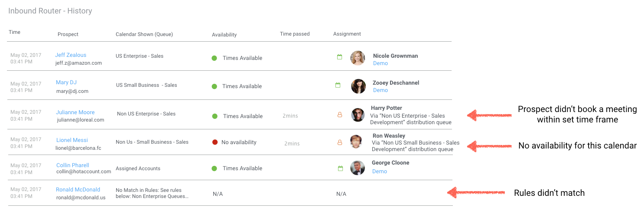Viewport: 644px width, 221px height.
Task: Open the Julianne Moore prospect link
Action: coord(75,112)
